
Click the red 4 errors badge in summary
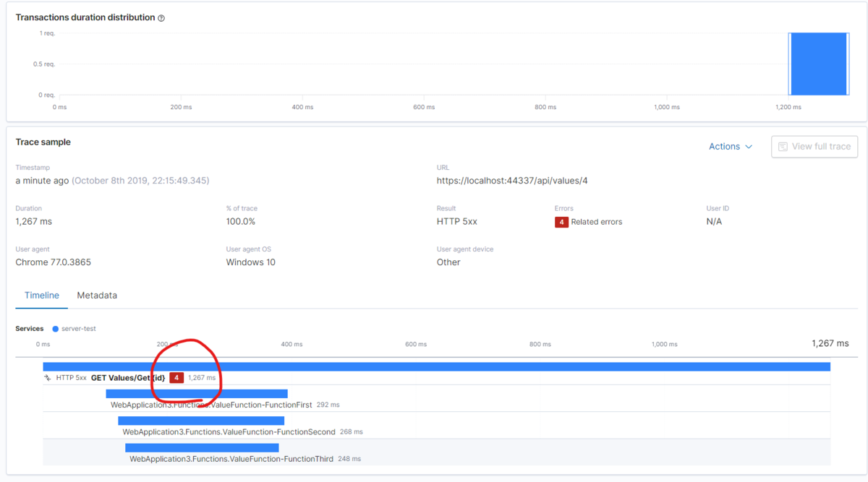click(561, 222)
